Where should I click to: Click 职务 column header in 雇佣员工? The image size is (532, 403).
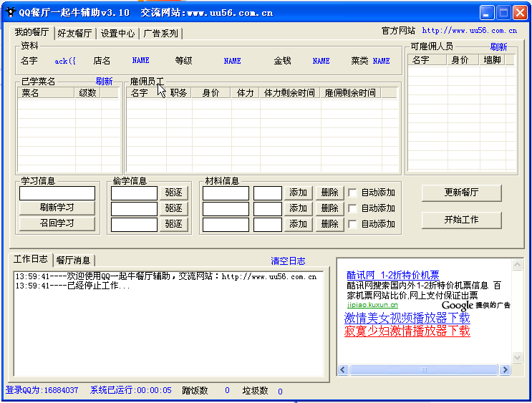(179, 93)
